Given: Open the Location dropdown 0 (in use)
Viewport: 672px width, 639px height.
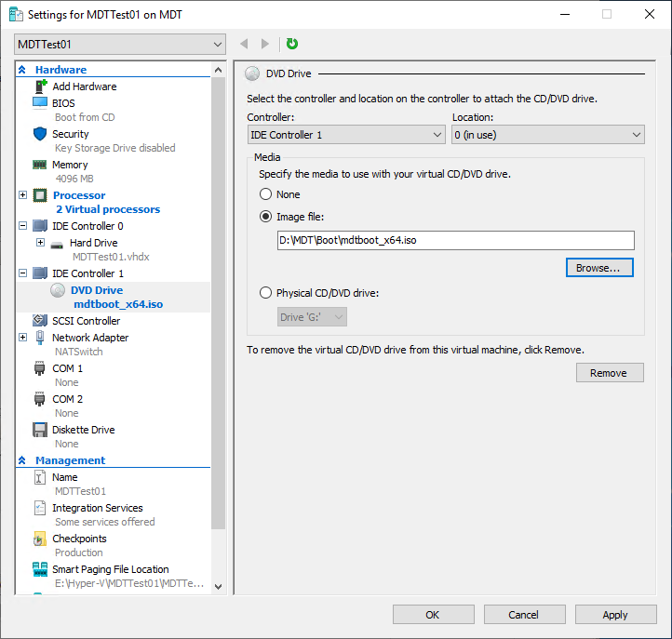Looking at the screenshot, I should tap(547, 135).
